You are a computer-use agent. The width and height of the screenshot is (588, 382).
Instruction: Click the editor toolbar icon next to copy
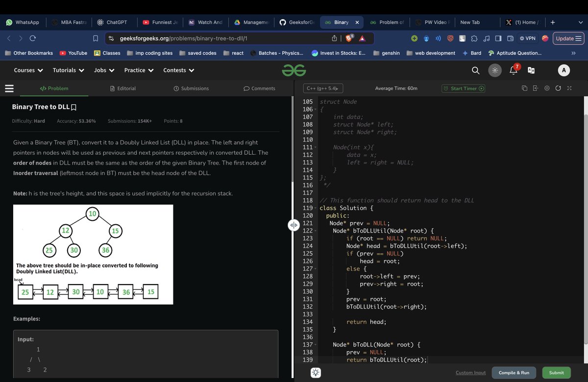[535, 88]
